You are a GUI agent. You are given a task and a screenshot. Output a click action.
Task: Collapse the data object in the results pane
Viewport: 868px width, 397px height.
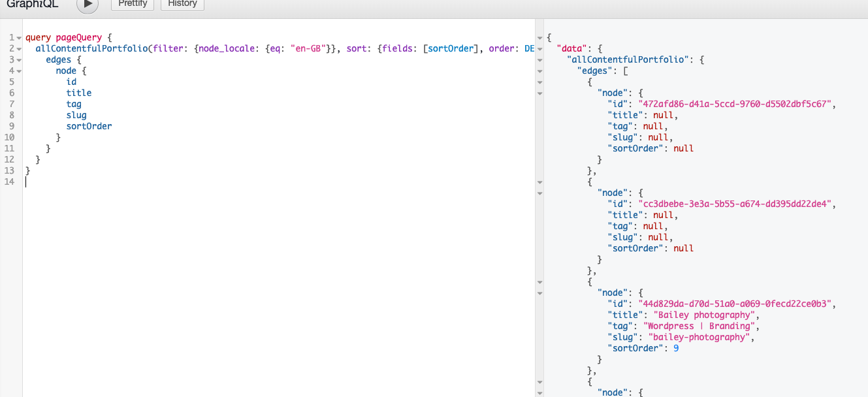[x=539, y=48]
